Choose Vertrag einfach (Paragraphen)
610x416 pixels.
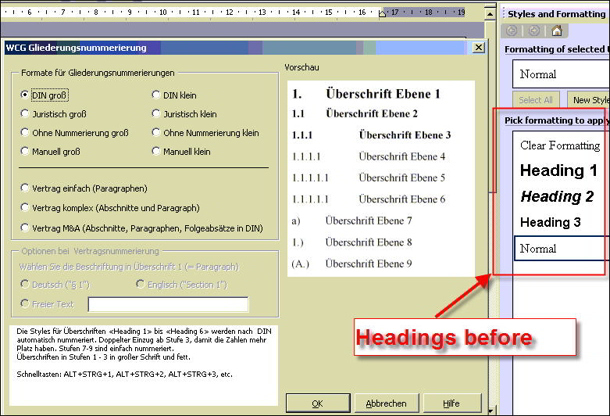25,187
